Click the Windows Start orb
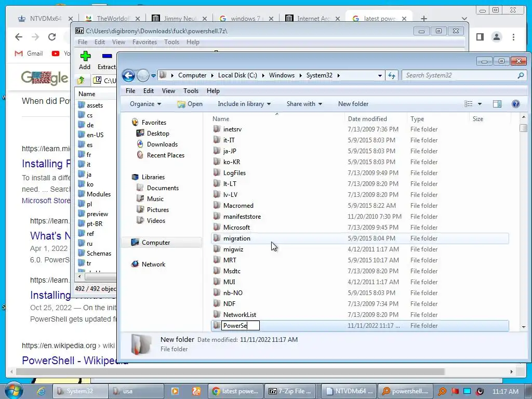 pyautogui.click(x=14, y=391)
